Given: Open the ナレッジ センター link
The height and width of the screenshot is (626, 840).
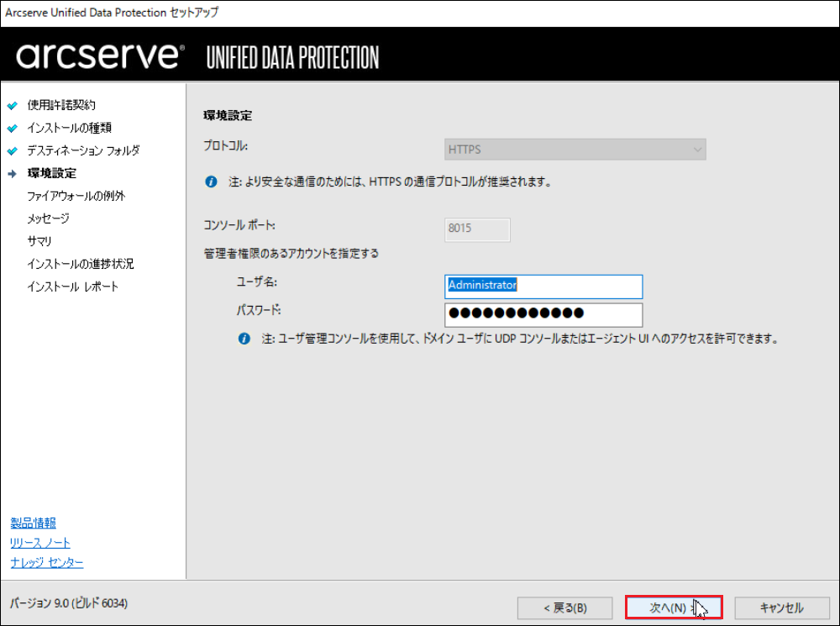Looking at the screenshot, I should pyautogui.click(x=46, y=562).
